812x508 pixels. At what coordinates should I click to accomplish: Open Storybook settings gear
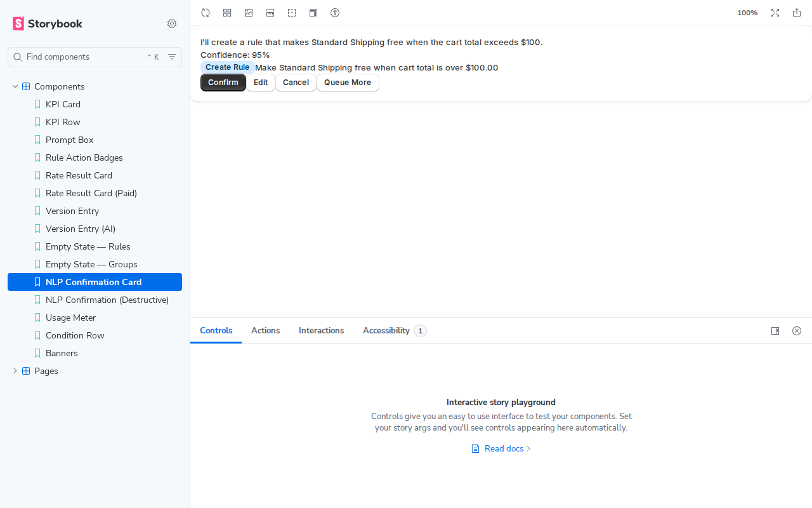click(x=172, y=23)
